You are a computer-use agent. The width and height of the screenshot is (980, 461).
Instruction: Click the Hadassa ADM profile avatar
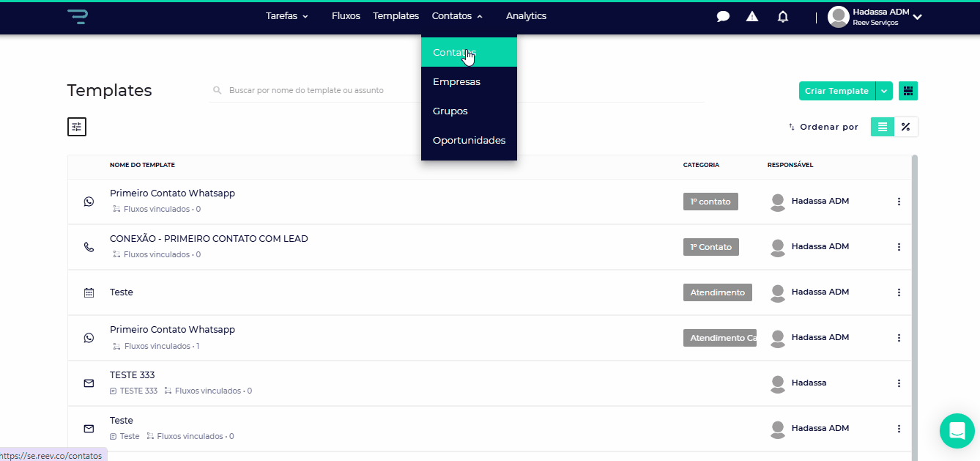[x=838, y=16]
